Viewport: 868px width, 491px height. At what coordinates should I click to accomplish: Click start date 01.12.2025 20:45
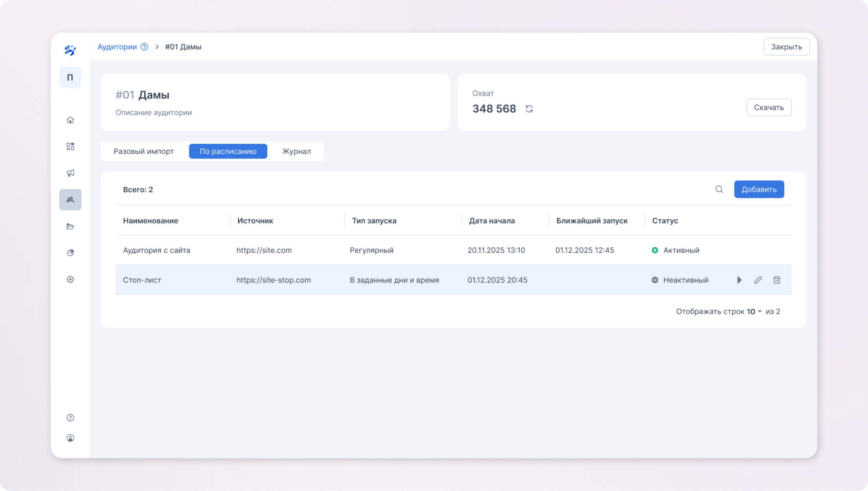[497, 280]
